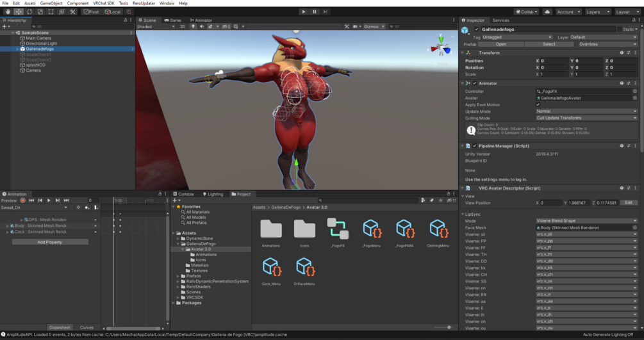
Task: Switch to the Animator tab
Action: click(201, 20)
